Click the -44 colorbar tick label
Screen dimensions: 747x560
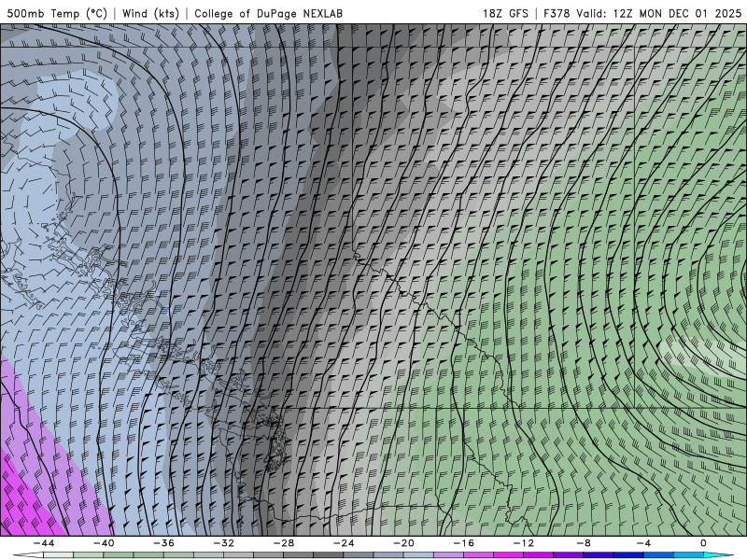tap(44, 543)
